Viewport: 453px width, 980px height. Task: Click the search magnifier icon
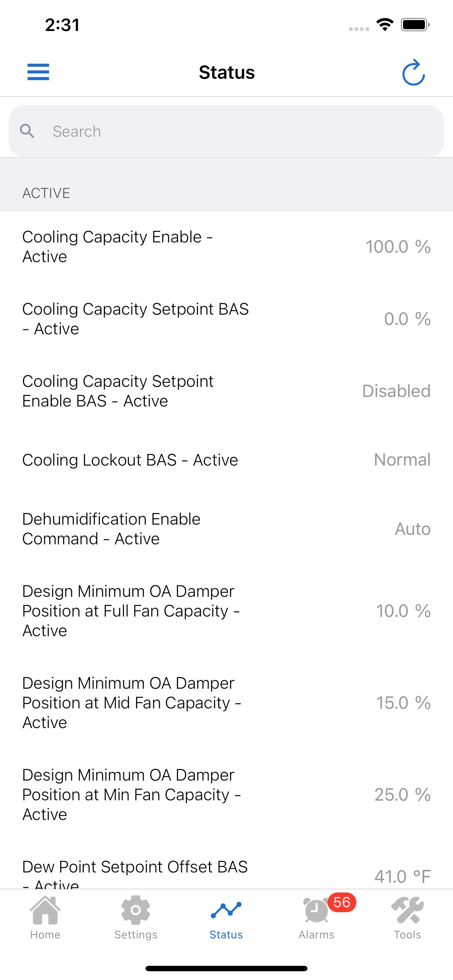click(27, 131)
